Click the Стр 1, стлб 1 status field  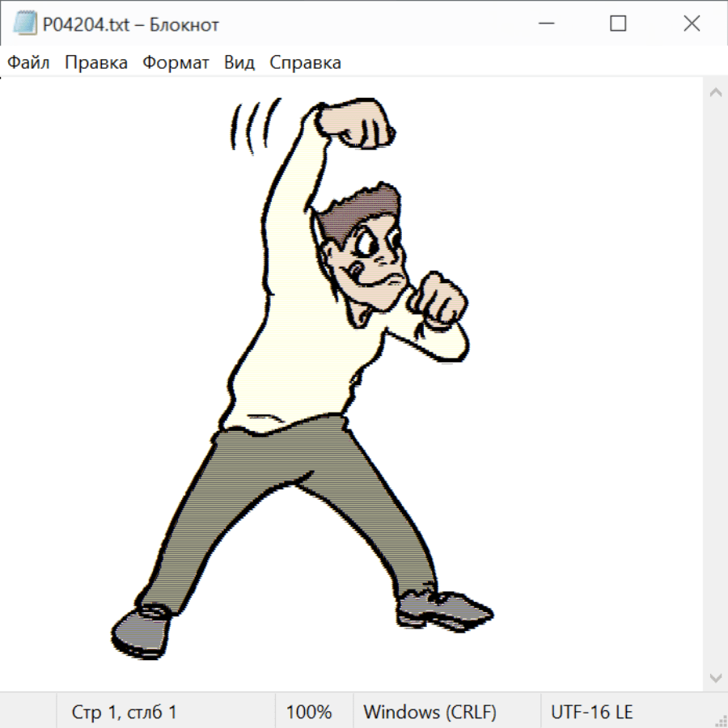coord(124,713)
